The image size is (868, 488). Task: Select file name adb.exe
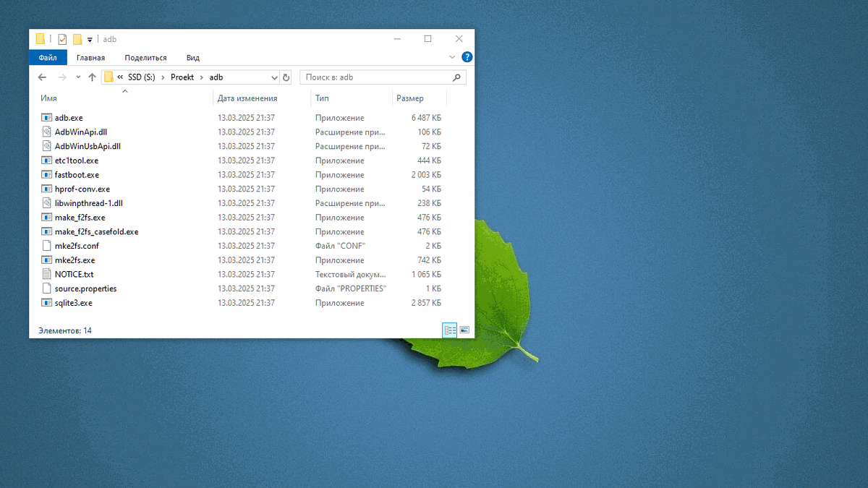click(x=69, y=118)
